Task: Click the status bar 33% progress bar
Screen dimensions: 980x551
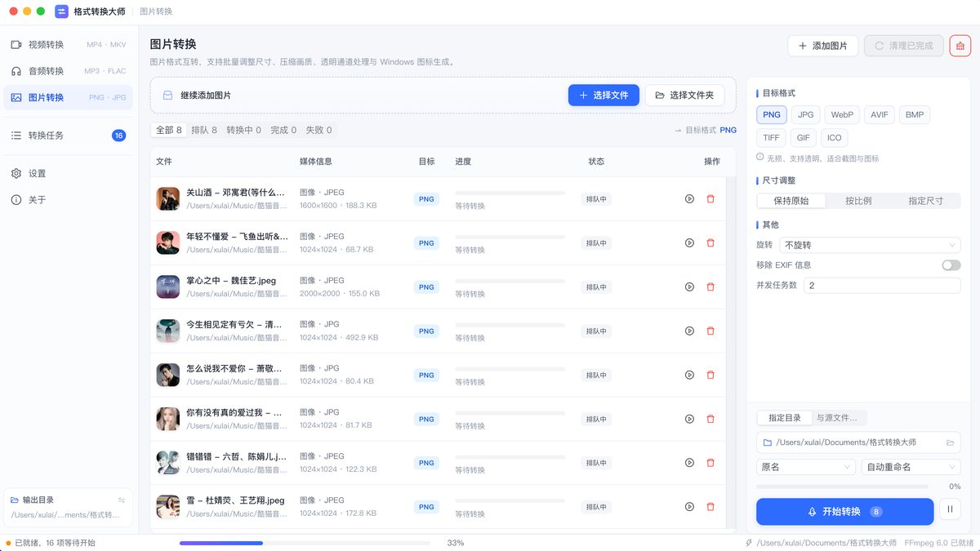Action: coord(305,543)
